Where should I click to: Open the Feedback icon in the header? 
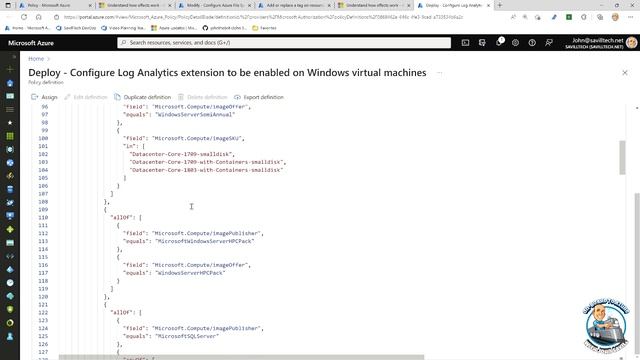[x=549, y=42]
